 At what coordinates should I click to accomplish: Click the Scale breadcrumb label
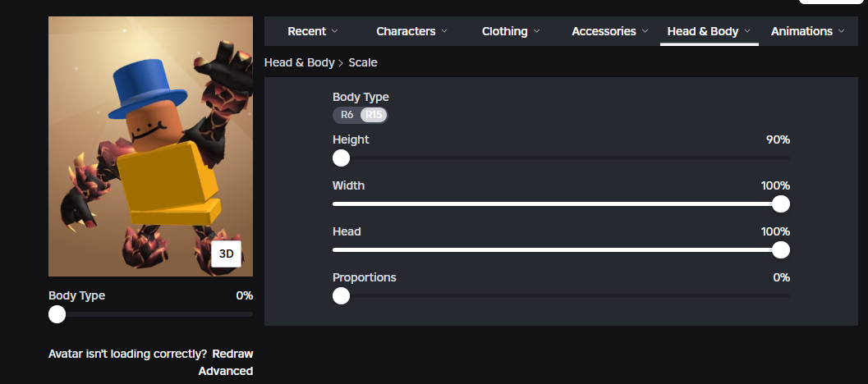pos(363,62)
